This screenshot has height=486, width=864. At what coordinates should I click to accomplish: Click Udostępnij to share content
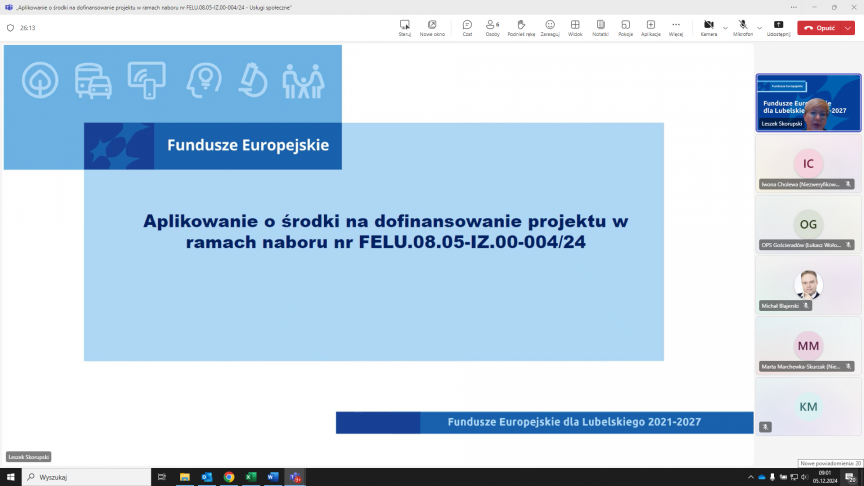[x=778, y=28]
